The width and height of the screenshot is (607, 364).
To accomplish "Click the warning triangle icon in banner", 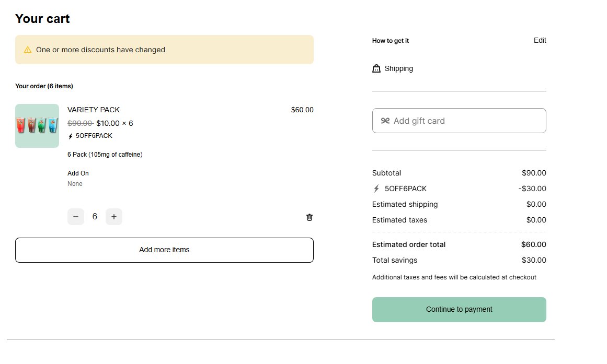I will click(x=28, y=50).
